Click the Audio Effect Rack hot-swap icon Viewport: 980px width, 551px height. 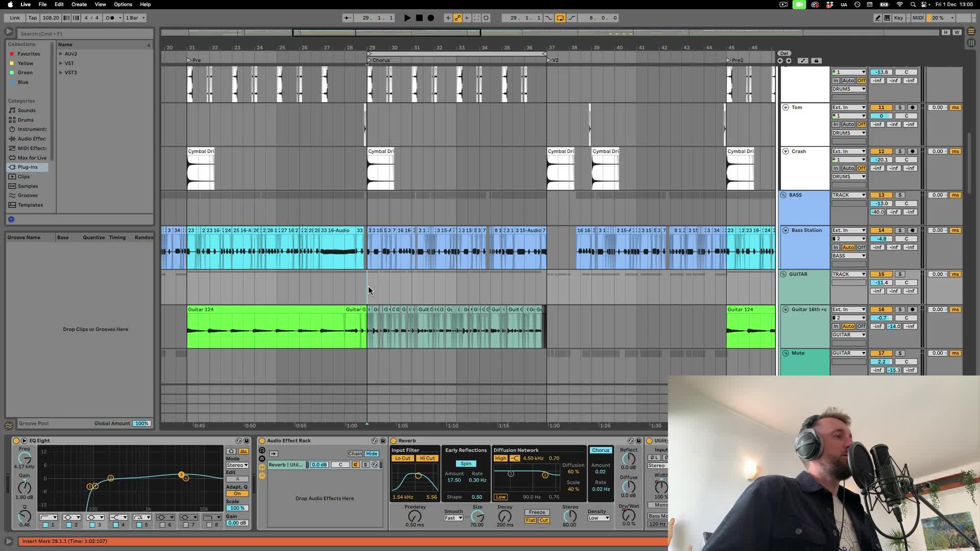(x=375, y=441)
